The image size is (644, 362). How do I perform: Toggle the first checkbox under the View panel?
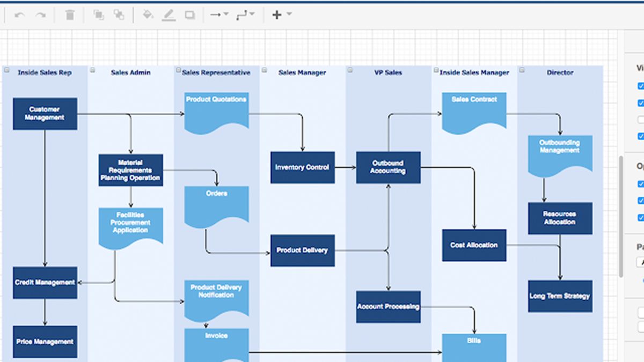click(640, 86)
